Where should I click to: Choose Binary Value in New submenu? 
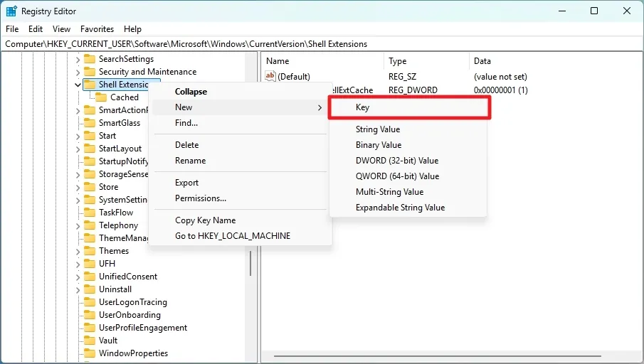408,145
